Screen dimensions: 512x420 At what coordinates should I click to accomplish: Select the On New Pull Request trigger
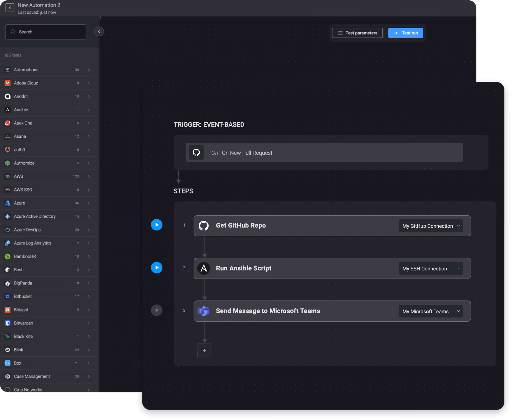pos(324,152)
